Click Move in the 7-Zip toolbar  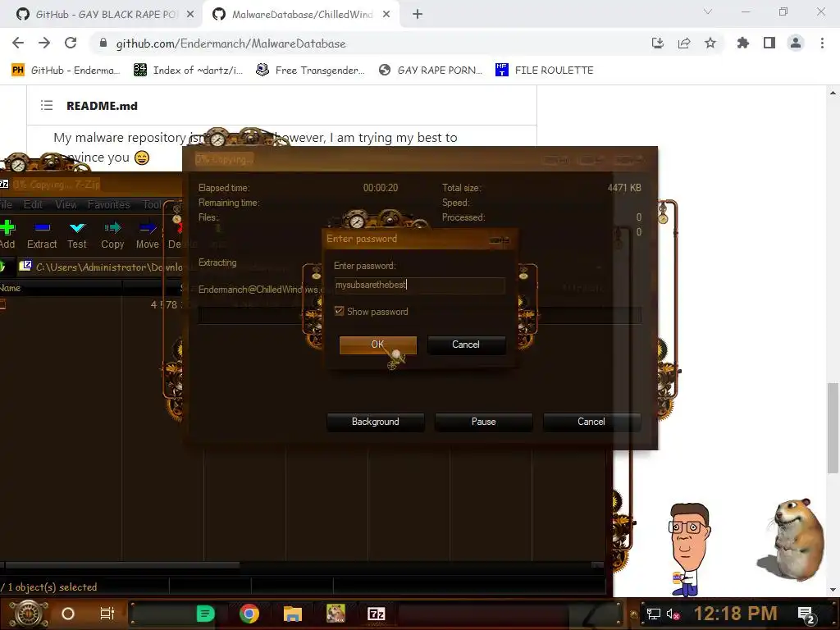(x=148, y=235)
